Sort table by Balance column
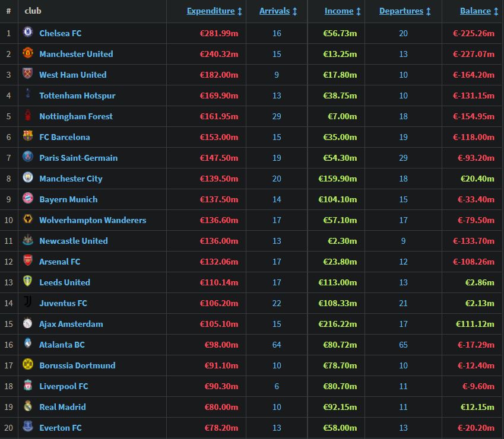Screen dimensions: 504x439 (x=476, y=11)
